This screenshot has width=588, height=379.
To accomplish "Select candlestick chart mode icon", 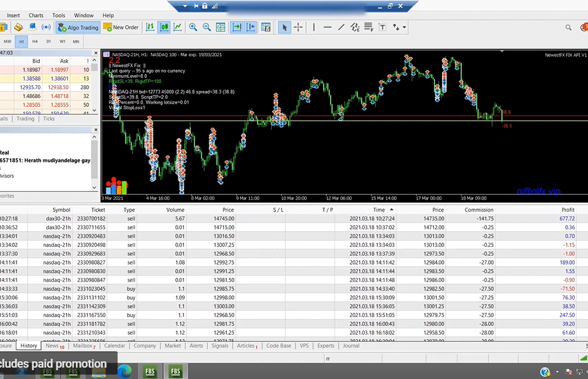I will point(164,27).
